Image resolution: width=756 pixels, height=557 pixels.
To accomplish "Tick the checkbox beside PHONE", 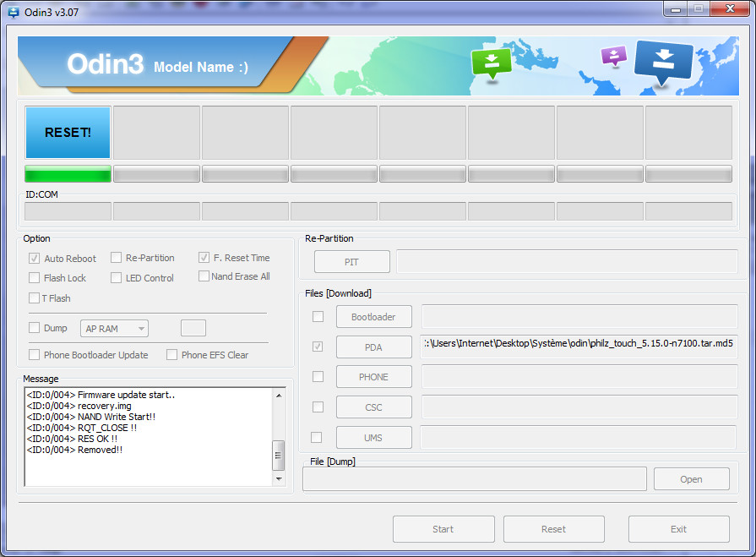I will tap(318, 376).
